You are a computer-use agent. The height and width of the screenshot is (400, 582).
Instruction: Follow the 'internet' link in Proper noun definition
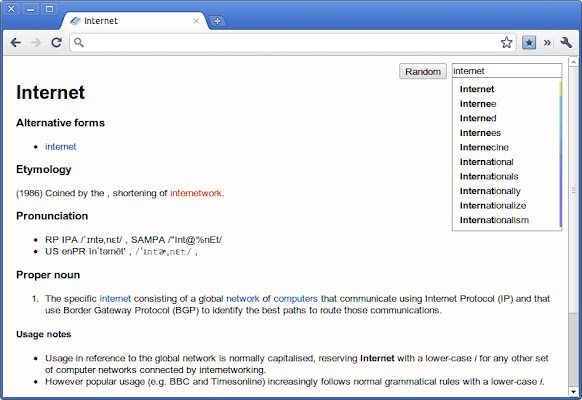(x=115, y=299)
